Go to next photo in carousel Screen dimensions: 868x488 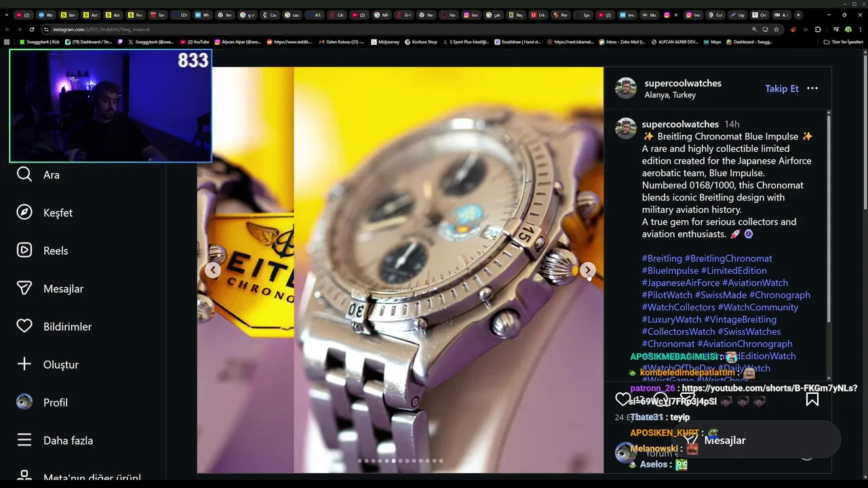pos(587,270)
